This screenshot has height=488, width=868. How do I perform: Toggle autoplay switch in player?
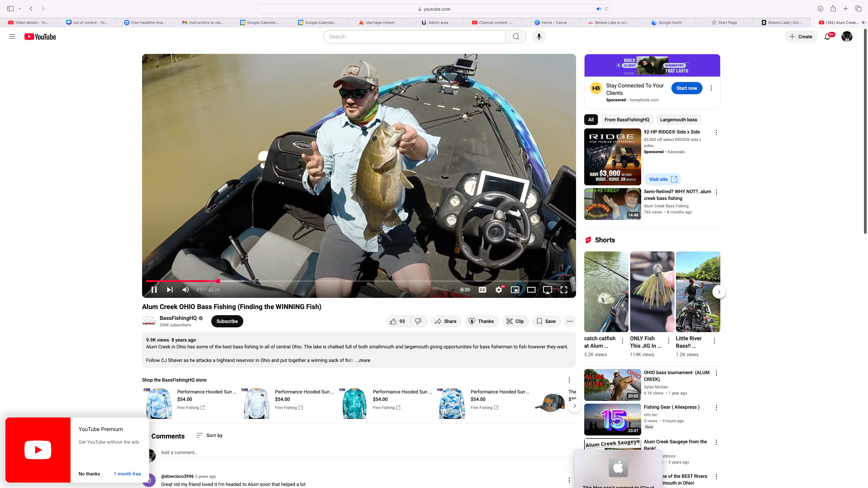click(x=465, y=290)
